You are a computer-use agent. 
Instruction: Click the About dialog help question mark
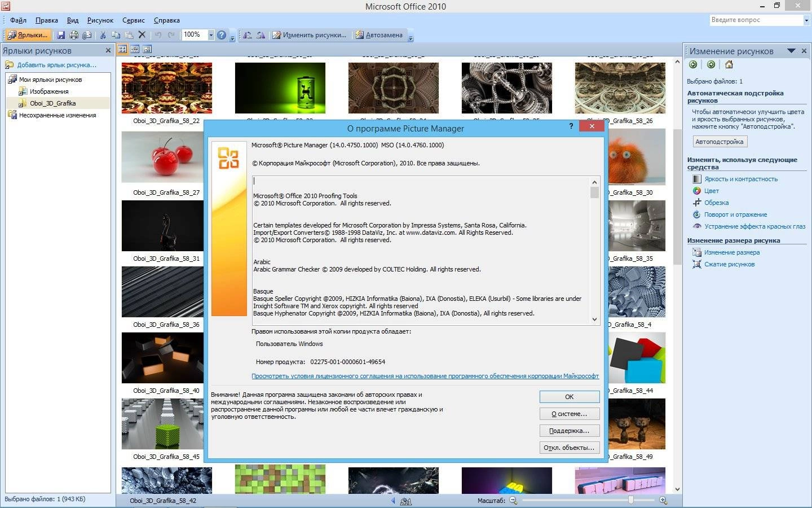pyautogui.click(x=571, y=126)
